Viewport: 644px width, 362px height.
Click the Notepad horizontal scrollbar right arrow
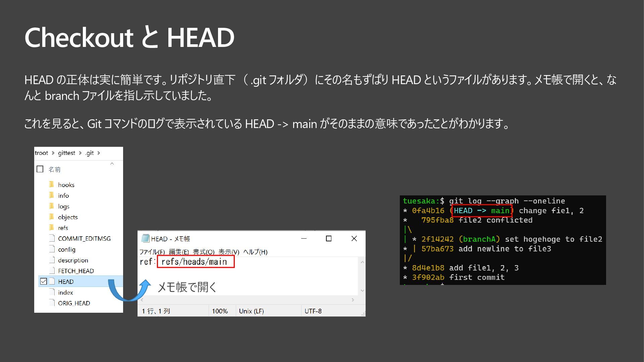point(353,300)
